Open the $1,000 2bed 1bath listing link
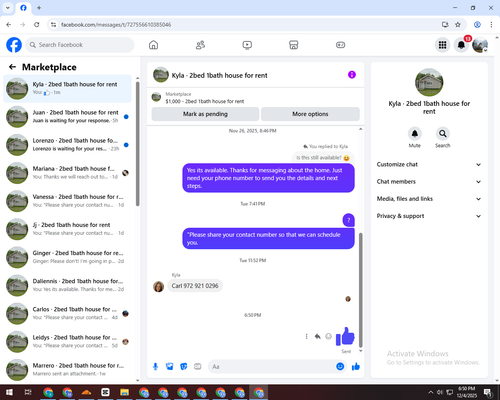Image resolution: width=500 pixels, height=400 pixels. [205, 101]
